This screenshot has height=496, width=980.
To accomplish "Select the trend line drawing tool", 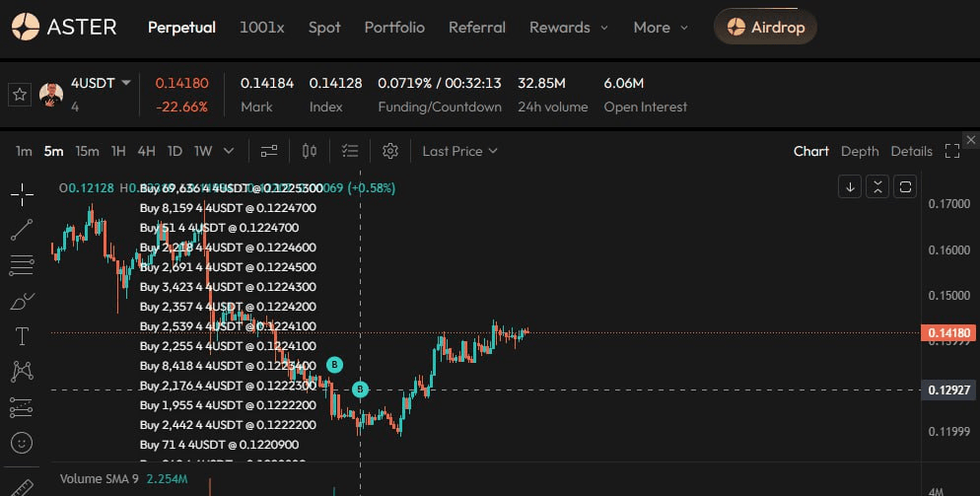I will pyautogui.click(x=21, y=230).
